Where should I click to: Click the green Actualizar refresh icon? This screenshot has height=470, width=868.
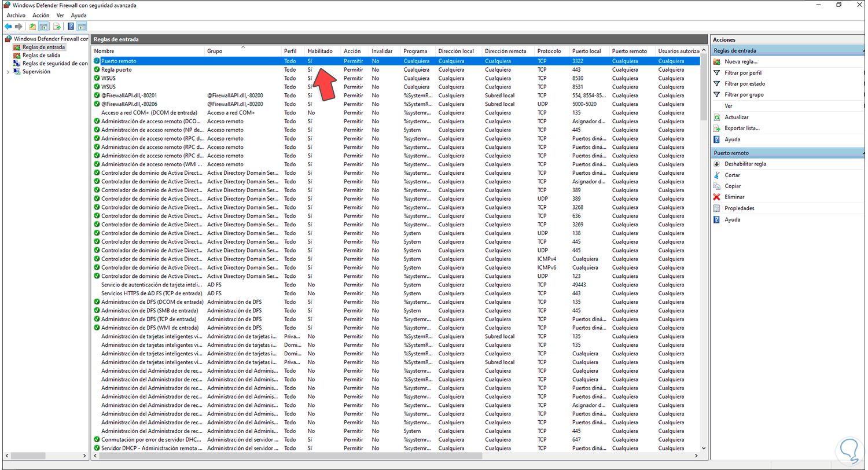tap(717, 117)
